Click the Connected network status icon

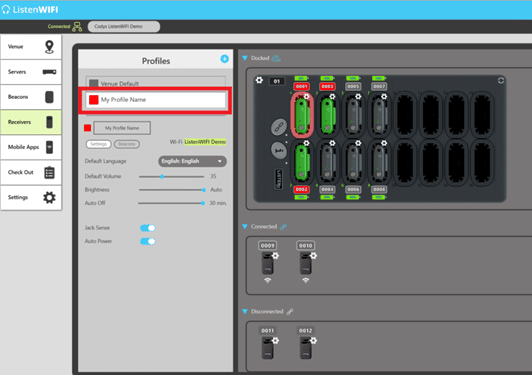pos(77,27)
